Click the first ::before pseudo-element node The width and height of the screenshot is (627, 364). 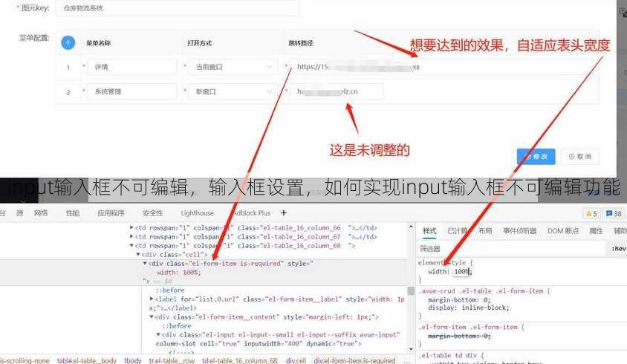tap(170, 290)
